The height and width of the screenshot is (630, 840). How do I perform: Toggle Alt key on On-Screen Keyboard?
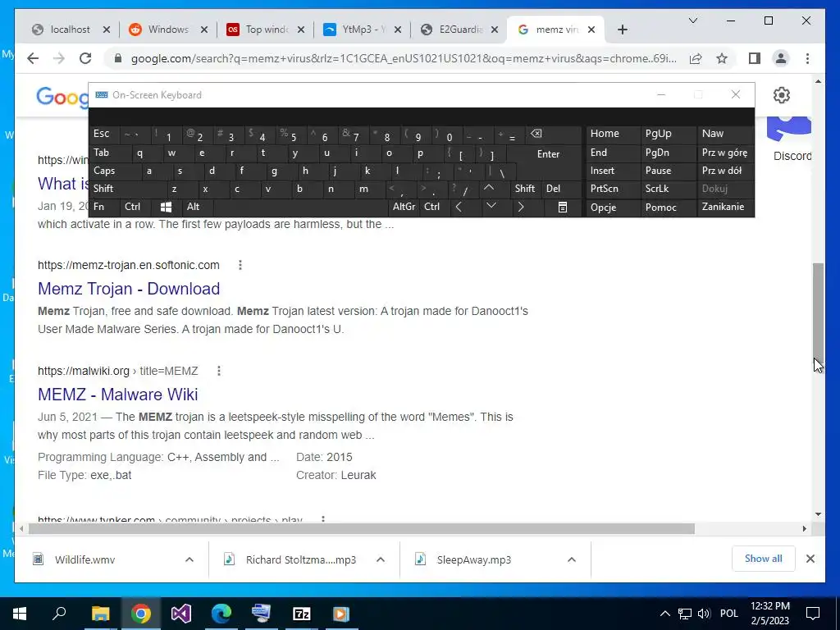pos(199,208)
